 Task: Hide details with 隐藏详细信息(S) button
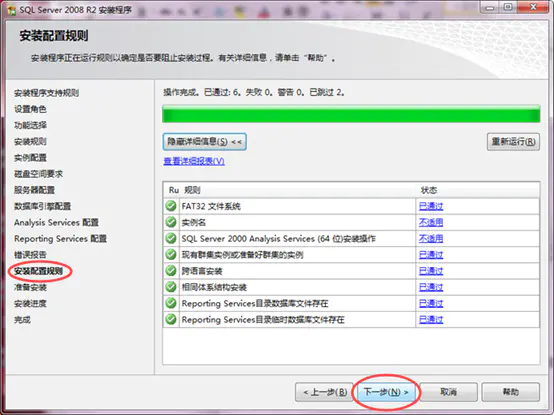click(x=205, y=142)
